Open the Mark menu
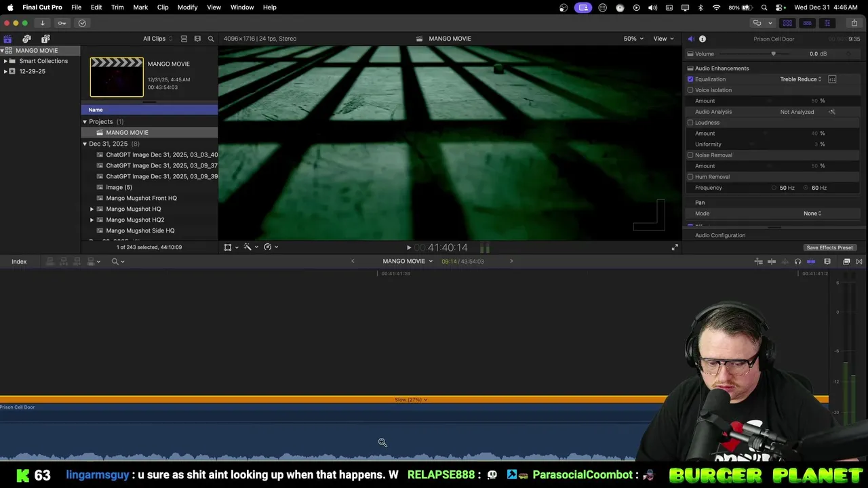This screenshot has width=868, height=488. 140,7
